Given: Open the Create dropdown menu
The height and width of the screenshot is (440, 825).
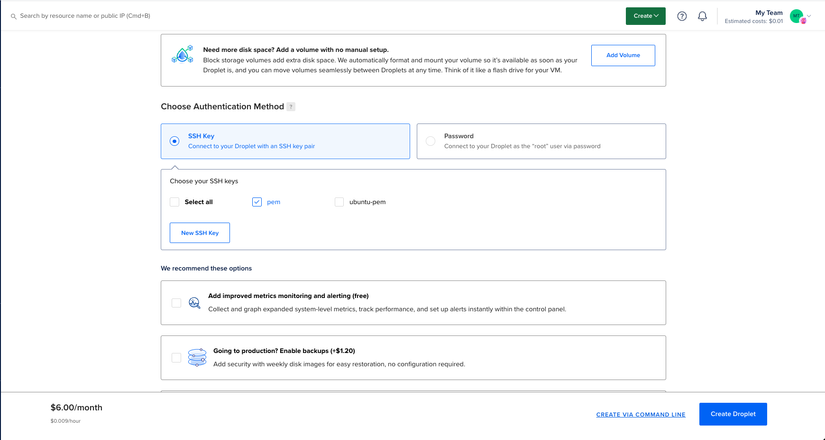Looking at the screenshot, I should point(645,16).
